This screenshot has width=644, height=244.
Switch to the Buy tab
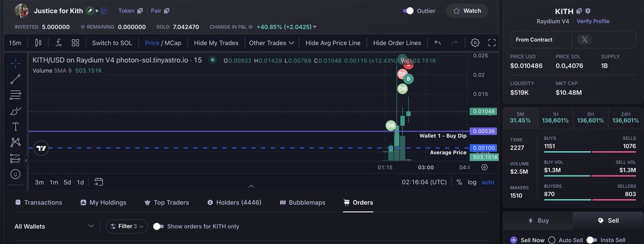[538, 220]
